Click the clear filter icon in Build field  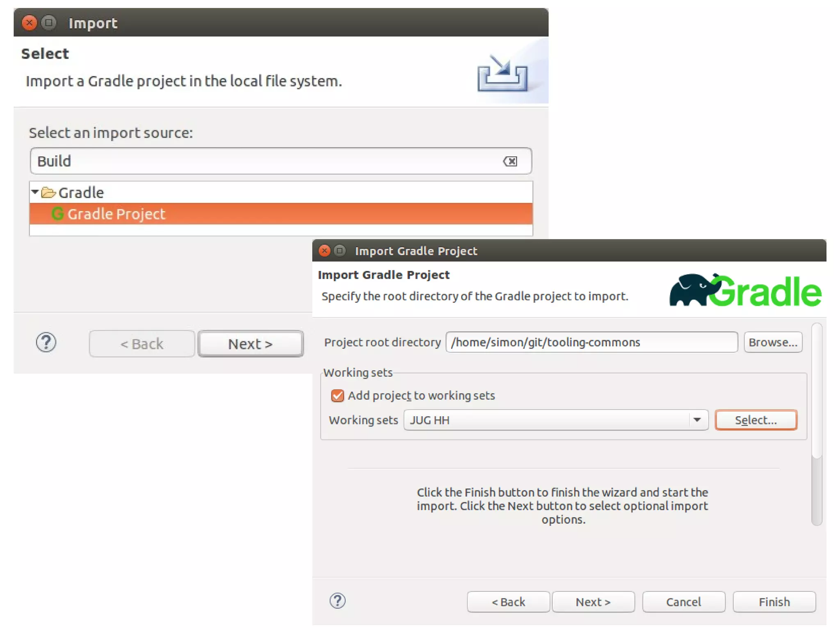510,161
